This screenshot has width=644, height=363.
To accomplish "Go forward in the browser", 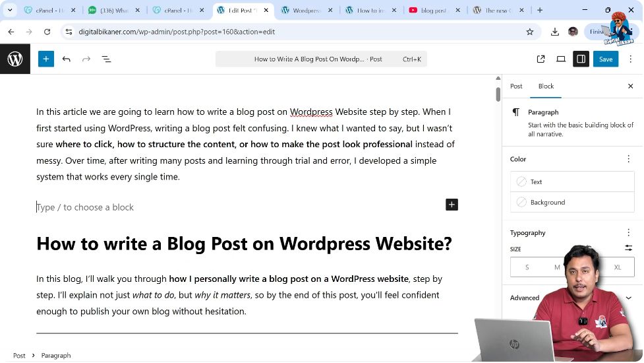I will coord(29,32).
